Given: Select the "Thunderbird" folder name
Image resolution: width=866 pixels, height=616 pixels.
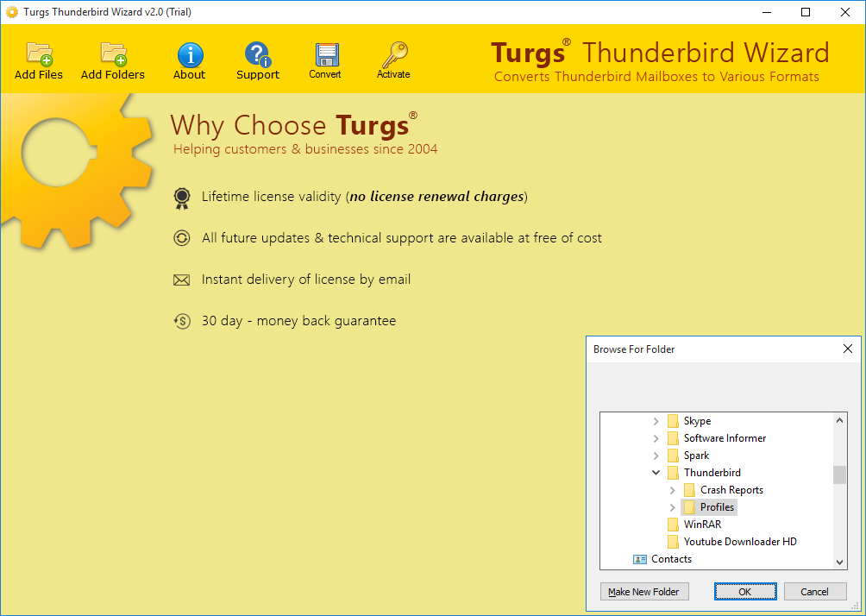Looking at the screenshot, I should click(712, 473).
